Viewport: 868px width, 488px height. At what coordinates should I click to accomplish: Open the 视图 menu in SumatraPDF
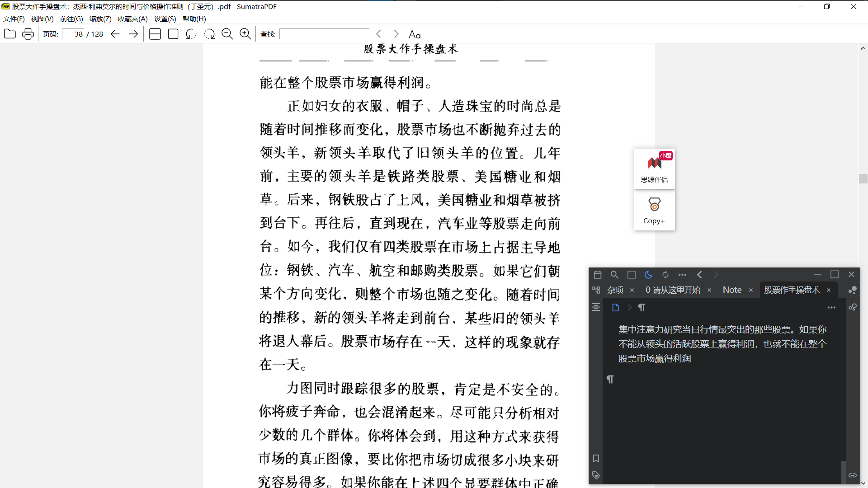coord(42,19)
